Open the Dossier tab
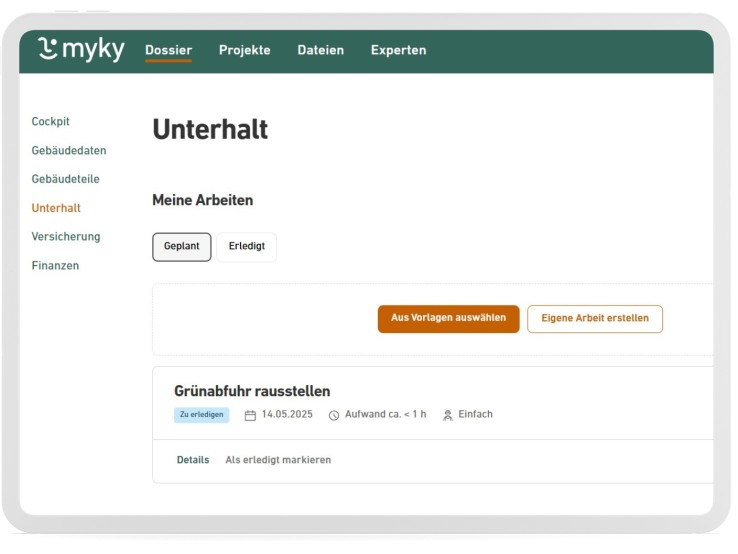738x554 pixels. [168, 51]
